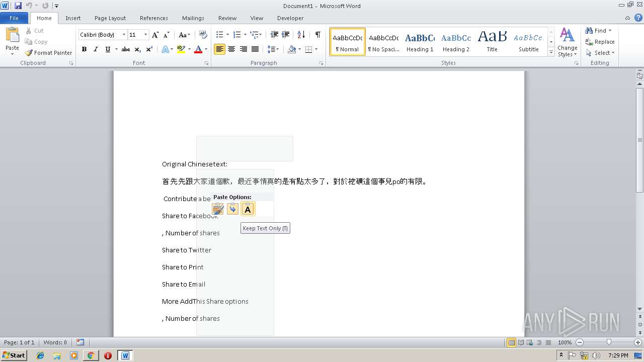Switch to the Mailings tab
644x362 pixels.
(x=193, y=18)
